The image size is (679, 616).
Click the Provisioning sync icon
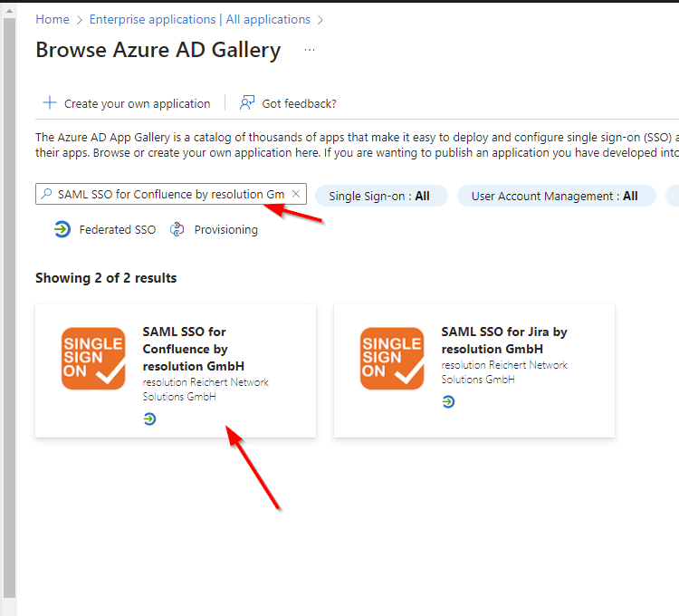[x=177, y=230]
